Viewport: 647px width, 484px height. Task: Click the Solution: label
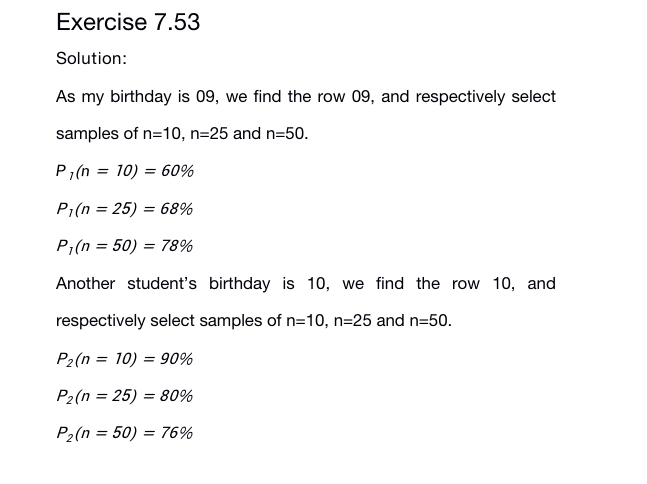(x=91, y=58)
